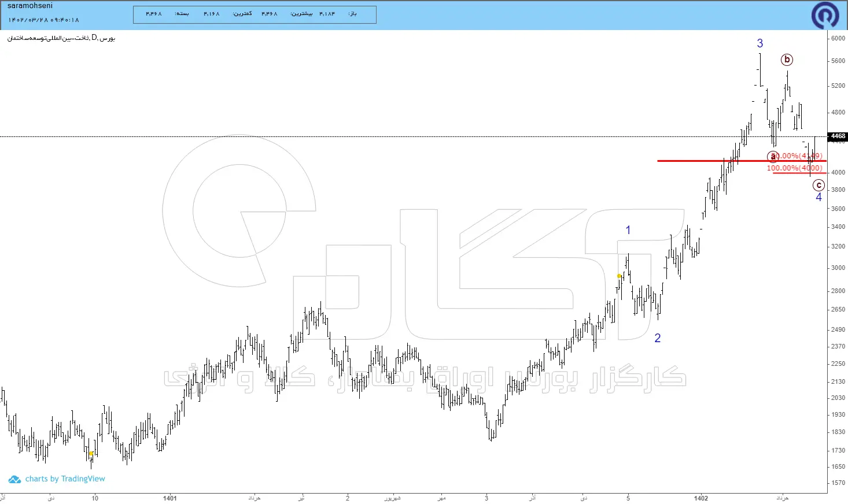Click the 3600 price axis label
Viewport: 848px width, 504px height.
pos(838,209)
